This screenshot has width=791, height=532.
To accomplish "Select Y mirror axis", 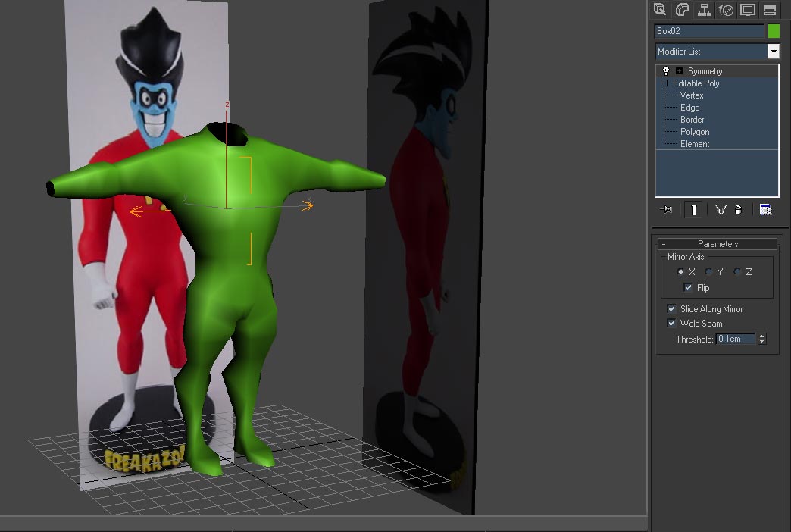I will (708, 271).
